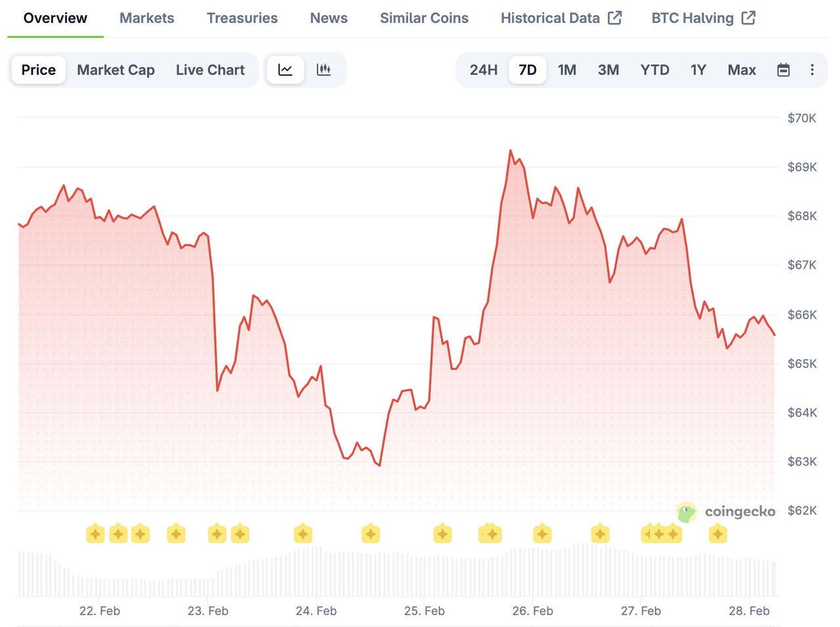Click the star event marker near 28. Feb
The image size is (840, 627).
click(717, 534)
